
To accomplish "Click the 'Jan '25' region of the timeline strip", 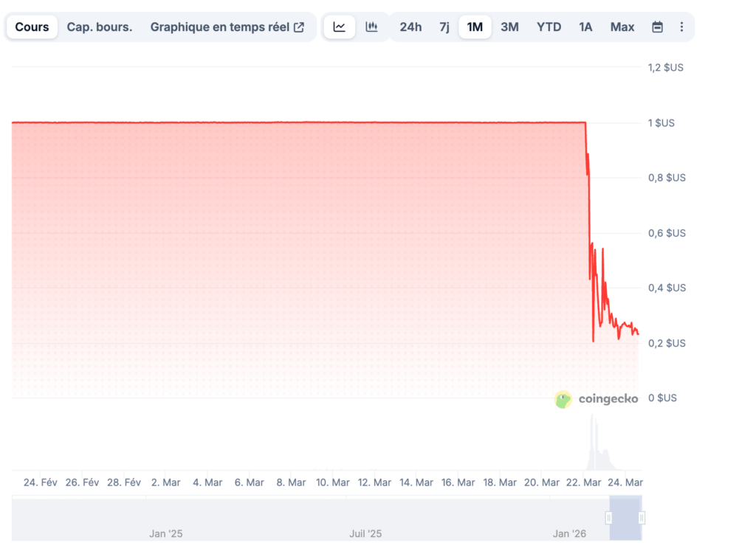I will [x=166, y=533].
